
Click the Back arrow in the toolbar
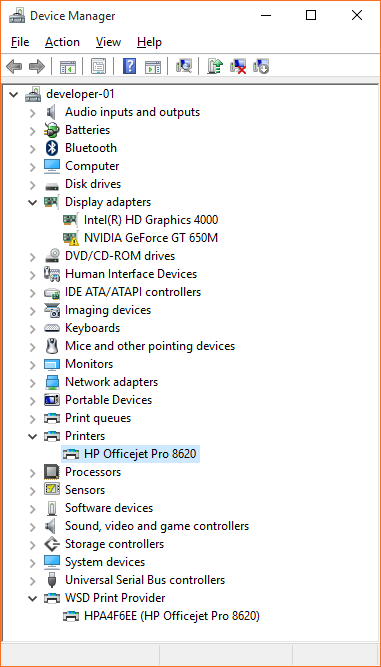point(14,66)
